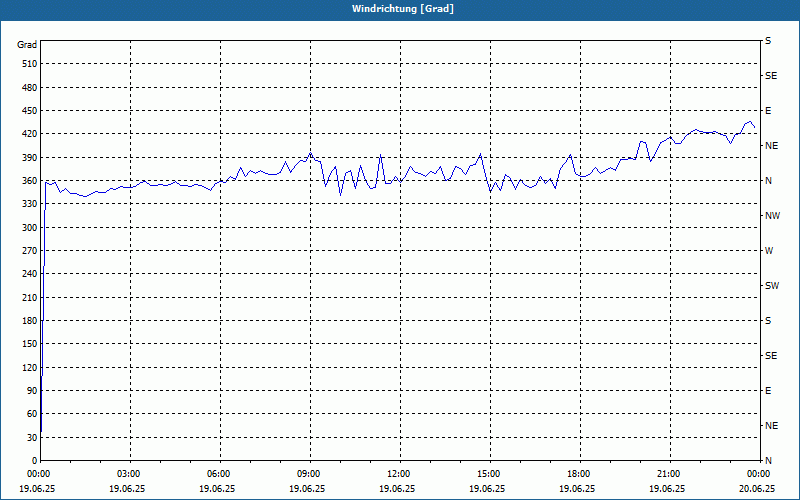Click the 09:00 time label
Image resolution: width=800 pixels, height=500 pixels.
(307, 474)
